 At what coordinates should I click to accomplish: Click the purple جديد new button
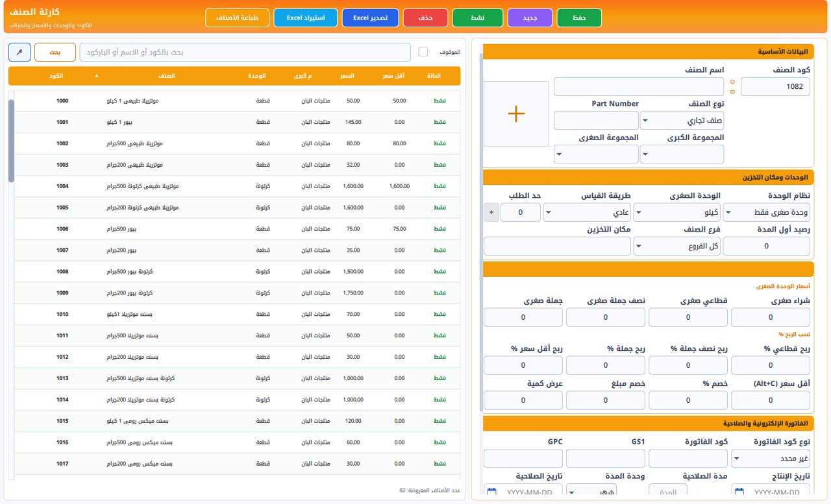[530, 18]
